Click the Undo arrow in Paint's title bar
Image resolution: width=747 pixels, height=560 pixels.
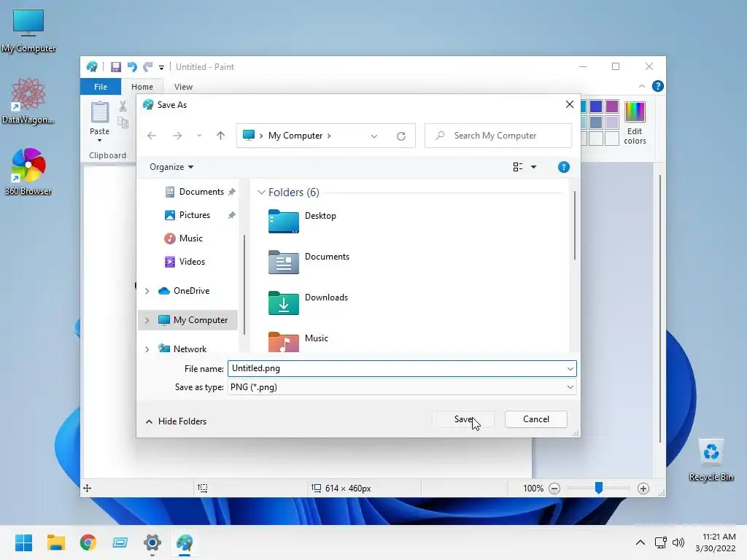[x=132, y=67]
